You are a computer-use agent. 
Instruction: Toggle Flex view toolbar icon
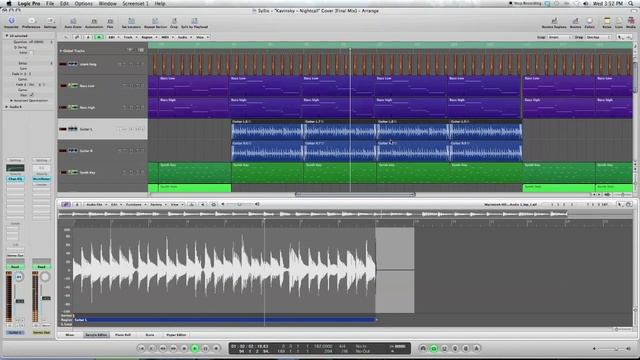tap(110, 22)
